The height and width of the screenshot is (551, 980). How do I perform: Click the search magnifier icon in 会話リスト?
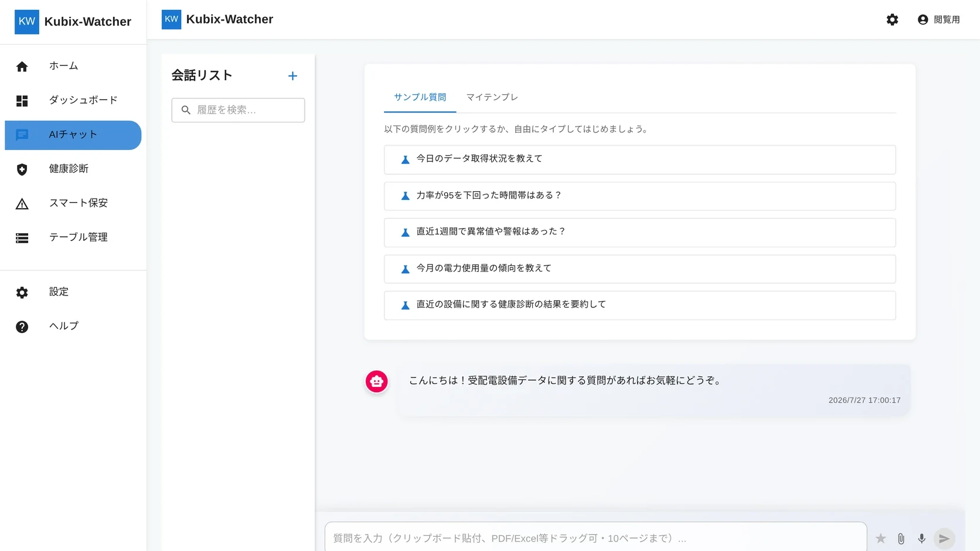(186, 110)
